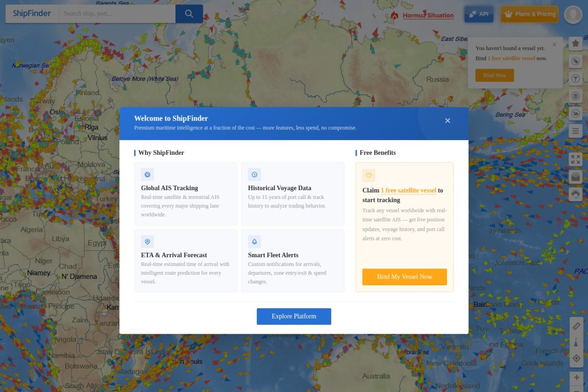Select the ETA & Arrival Forecast card title
Viewport: 588px width, 392px height.
point(174,255)
